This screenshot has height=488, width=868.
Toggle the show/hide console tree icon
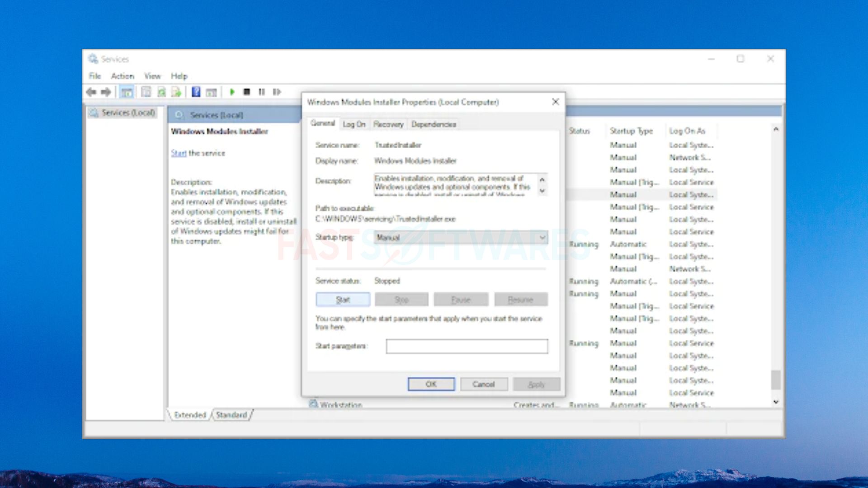(x=127, y=92)
